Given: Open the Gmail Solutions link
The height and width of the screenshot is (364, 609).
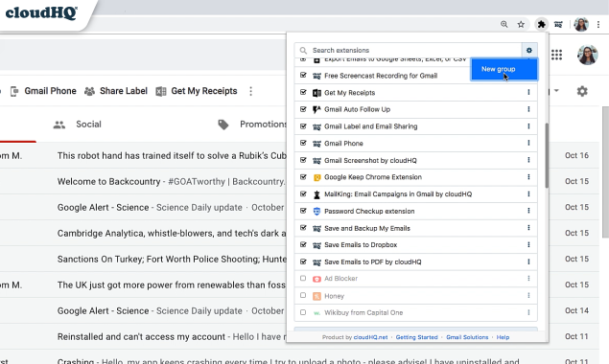Looking at the screenshot, I should point(467,337).
